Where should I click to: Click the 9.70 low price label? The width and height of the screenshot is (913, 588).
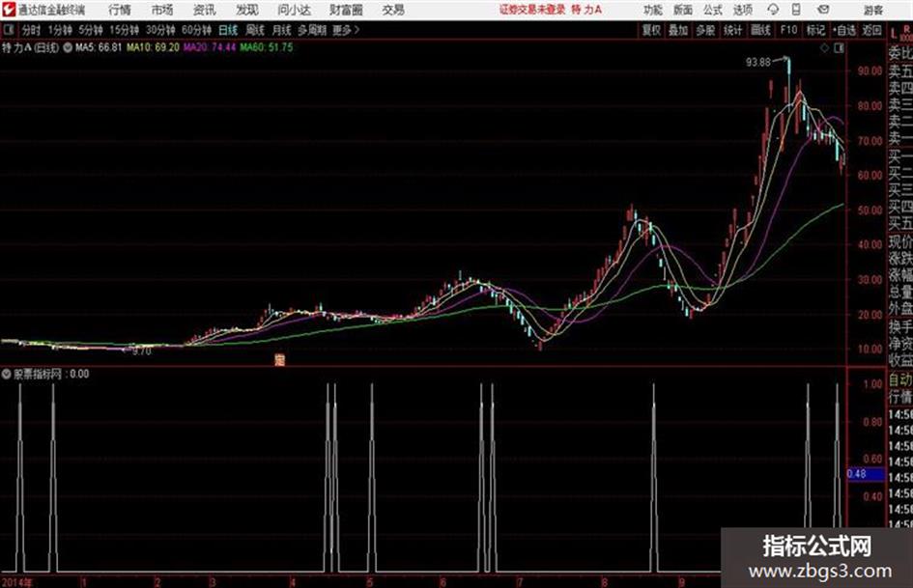141,351
